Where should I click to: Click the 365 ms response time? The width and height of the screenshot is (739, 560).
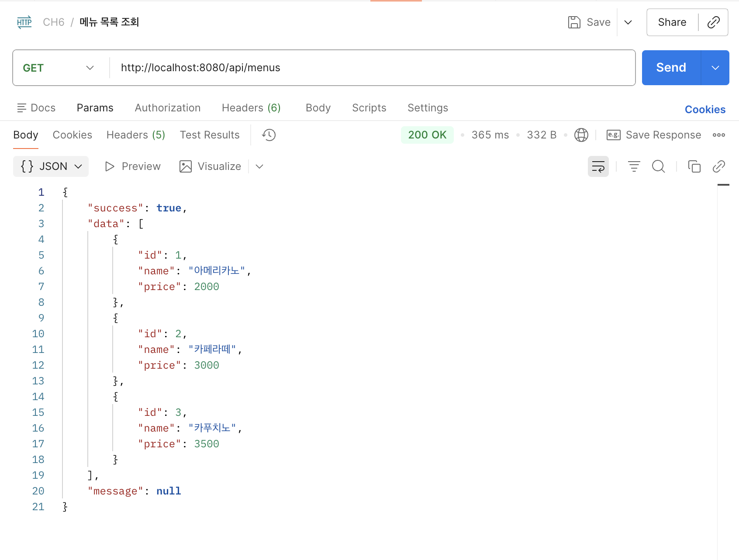490,135
